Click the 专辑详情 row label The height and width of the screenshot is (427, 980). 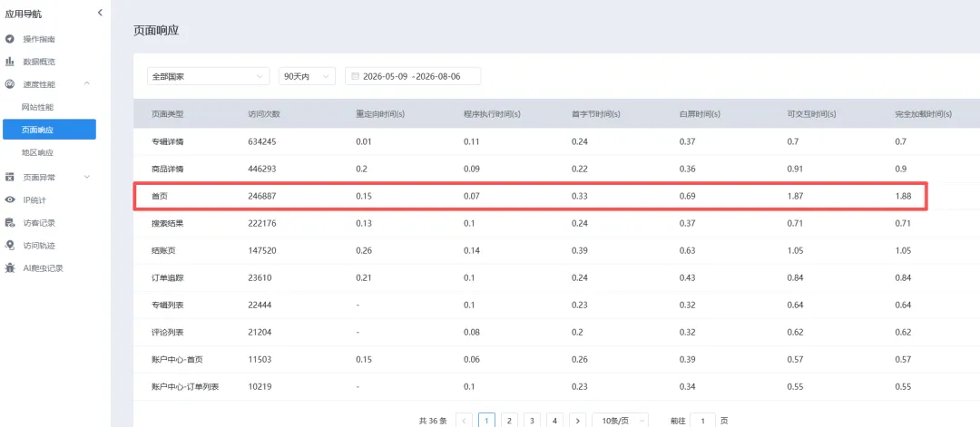pos(168,141)
